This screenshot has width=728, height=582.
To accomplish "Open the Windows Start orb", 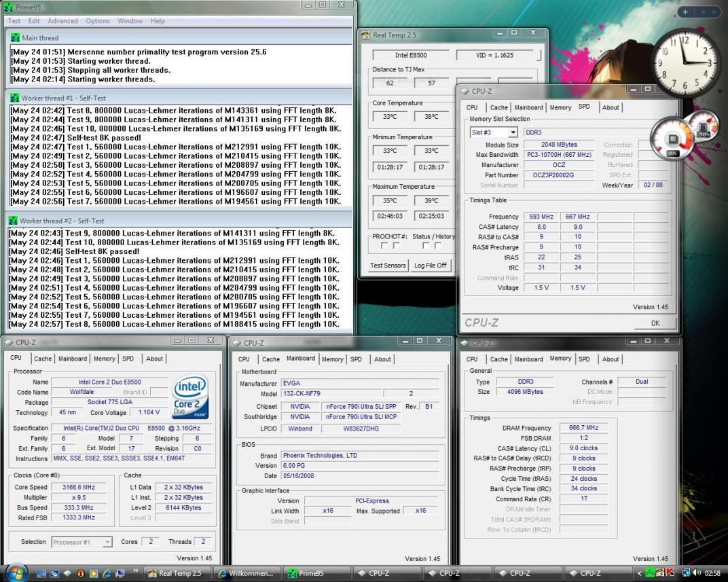I will 16,572.
